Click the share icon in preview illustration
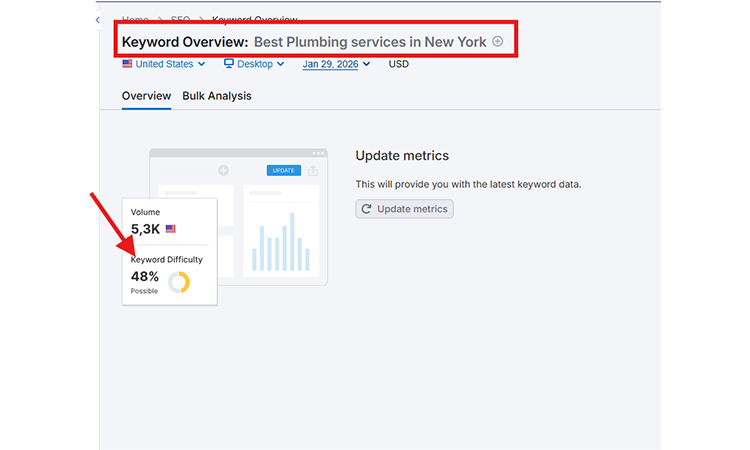This screenshot has width=750, height=450. (313, 170)
